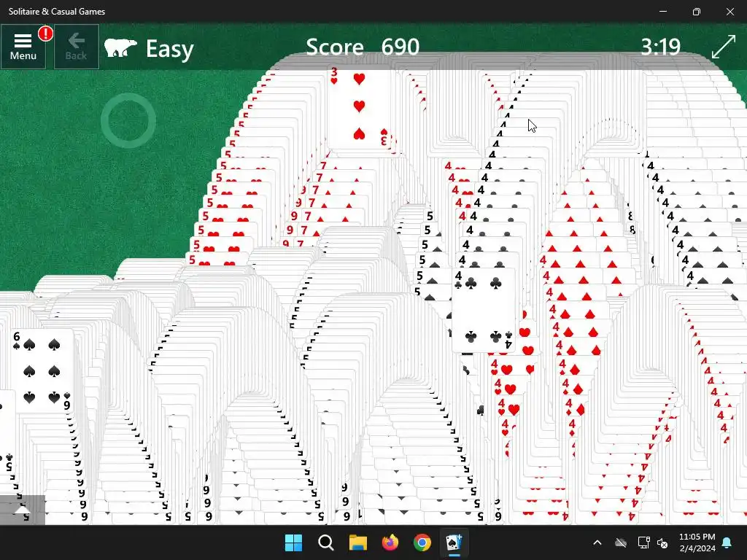This screenshot has width=747, height=560.
Task: Click the polar bear Easy difficulty icon
Action: [x=120, y=48]
